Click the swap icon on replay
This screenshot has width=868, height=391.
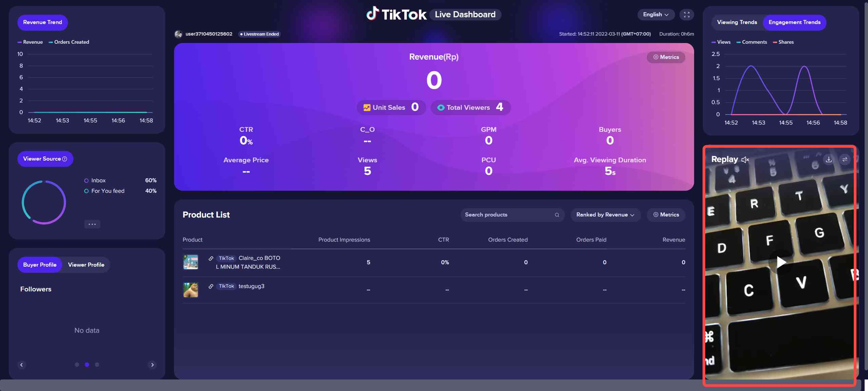(845, 159)
